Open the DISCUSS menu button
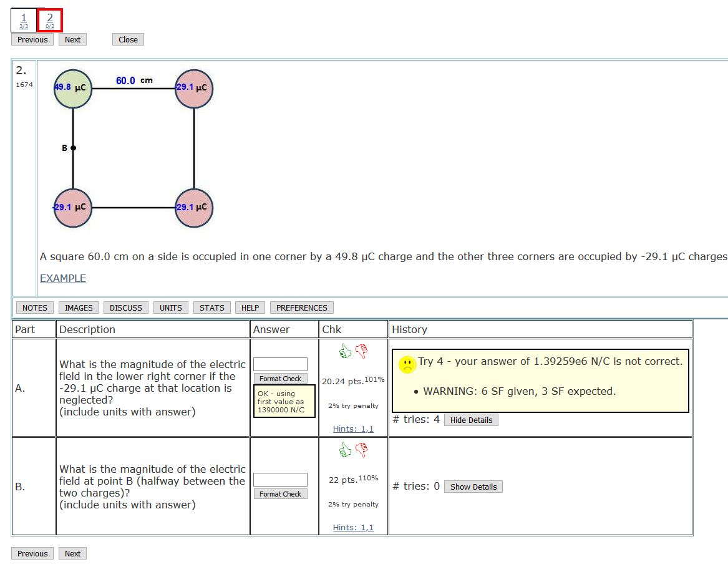Viewport: 728px width, 572px height. (126, 308)
